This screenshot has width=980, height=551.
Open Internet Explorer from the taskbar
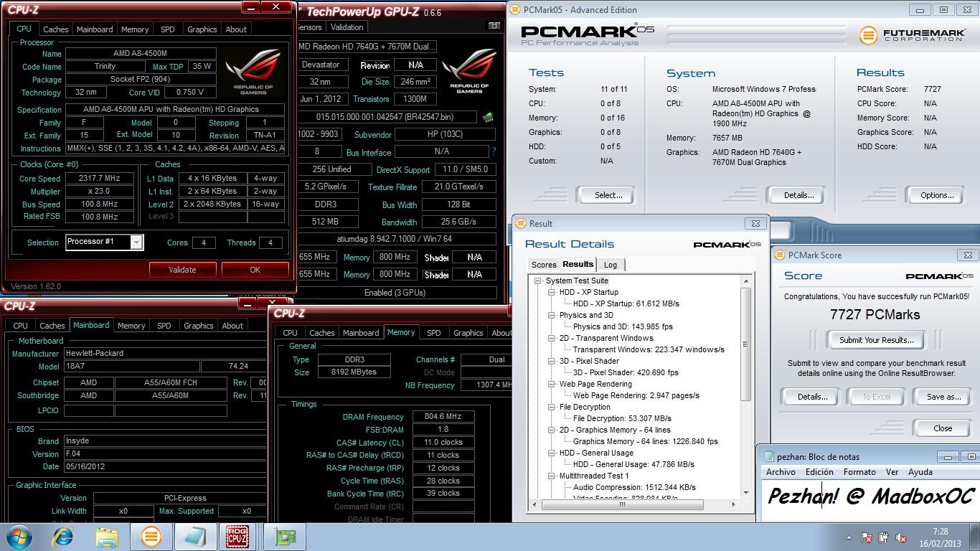[63, 537]
